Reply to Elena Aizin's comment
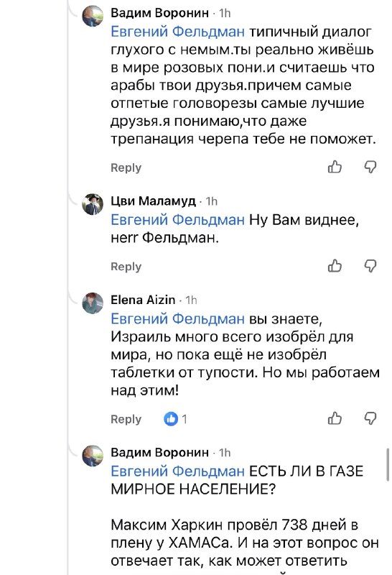This screenshot has width=392, height=575. [126, 419]
